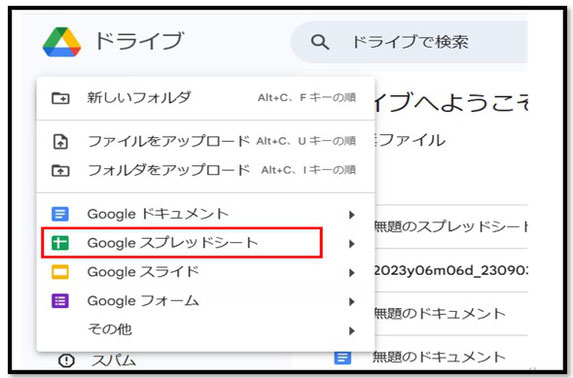Expand the Google スライド submenu arrow
The width and height of the screenshot is (573, 378).
352,273
